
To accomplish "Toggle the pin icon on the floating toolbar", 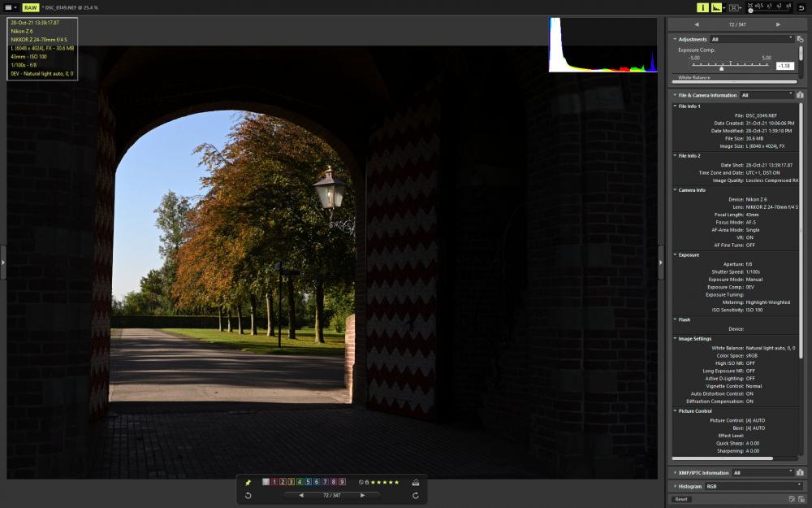I will (248, 482).
